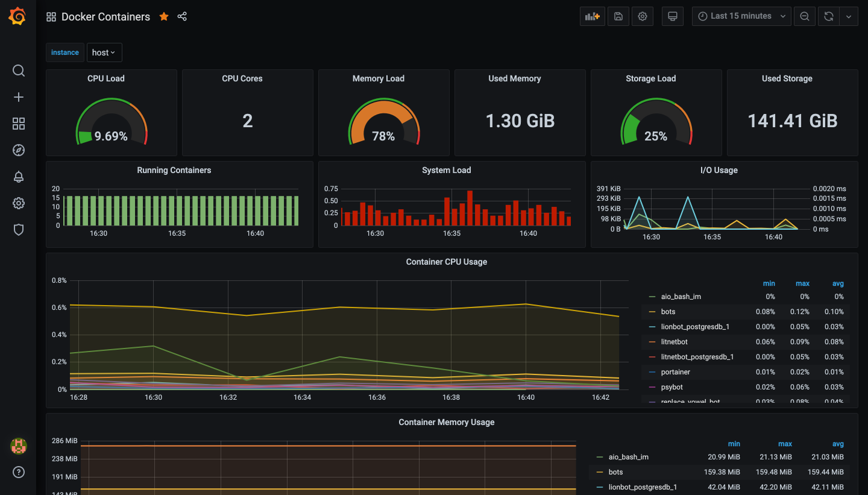
Task: Click the save dashboard icon
Action: pyautogui.click(x=618, y=16)
